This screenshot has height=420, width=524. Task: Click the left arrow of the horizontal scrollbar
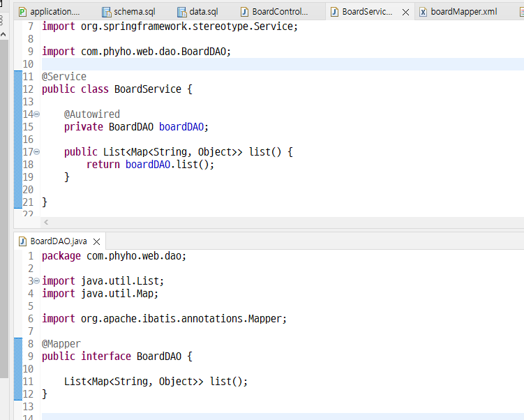[x=46, y=222]
